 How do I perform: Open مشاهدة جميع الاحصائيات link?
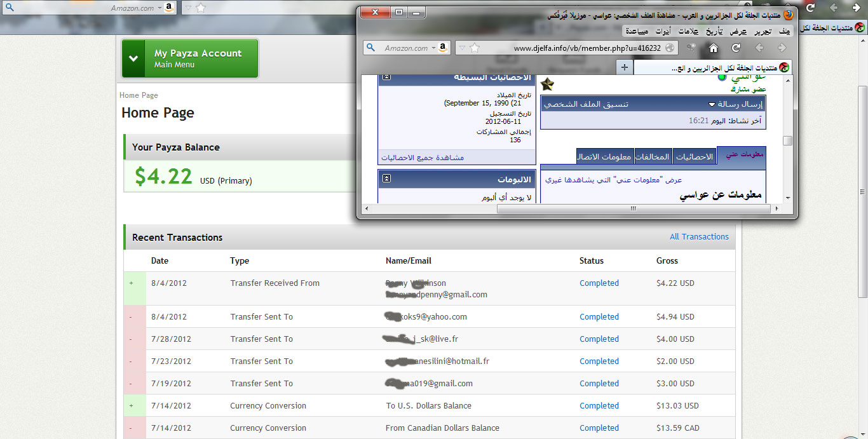423,157
